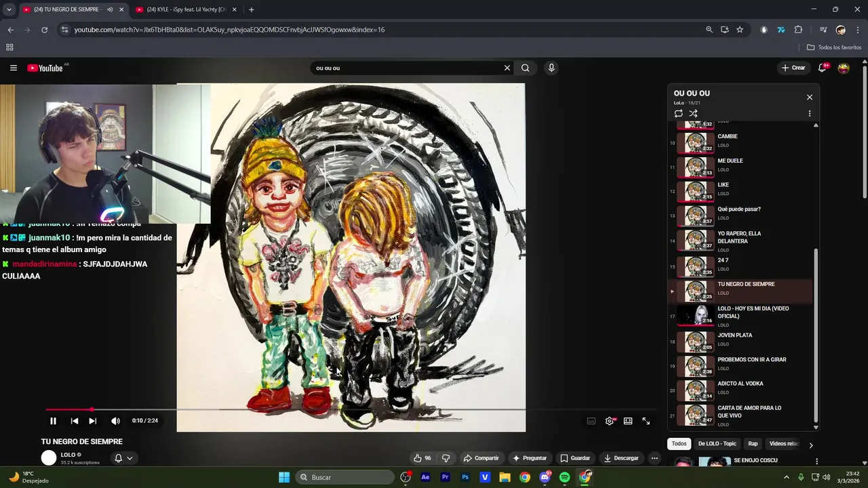Select the Videos relacionados chip
The image size is (868, 488).
784,444
